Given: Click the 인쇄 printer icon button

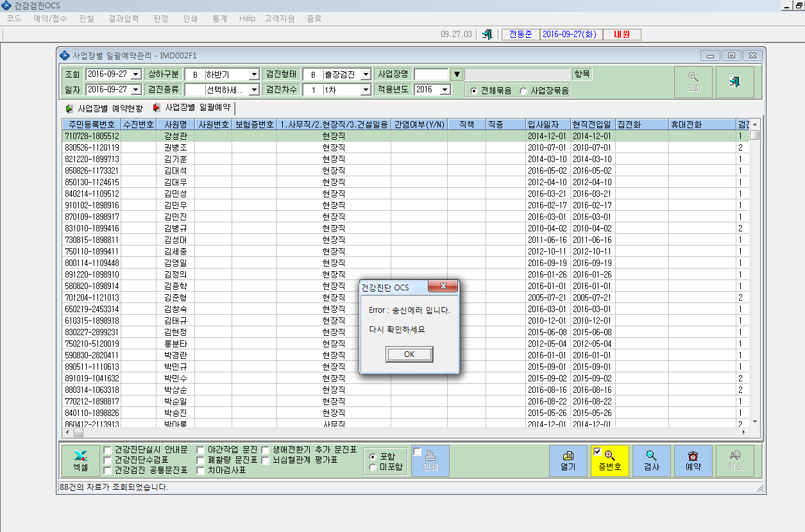Looking at the screenshot, I should tap(430, 460).
